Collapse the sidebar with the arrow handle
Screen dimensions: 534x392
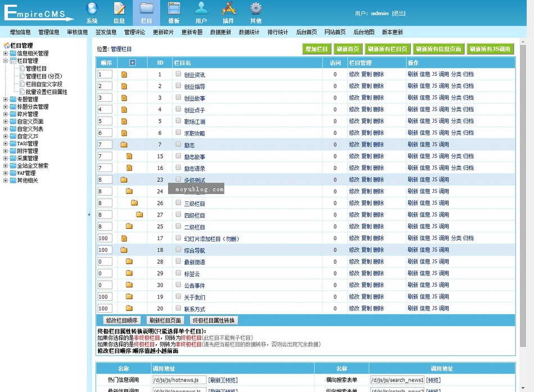coord(89,215)
